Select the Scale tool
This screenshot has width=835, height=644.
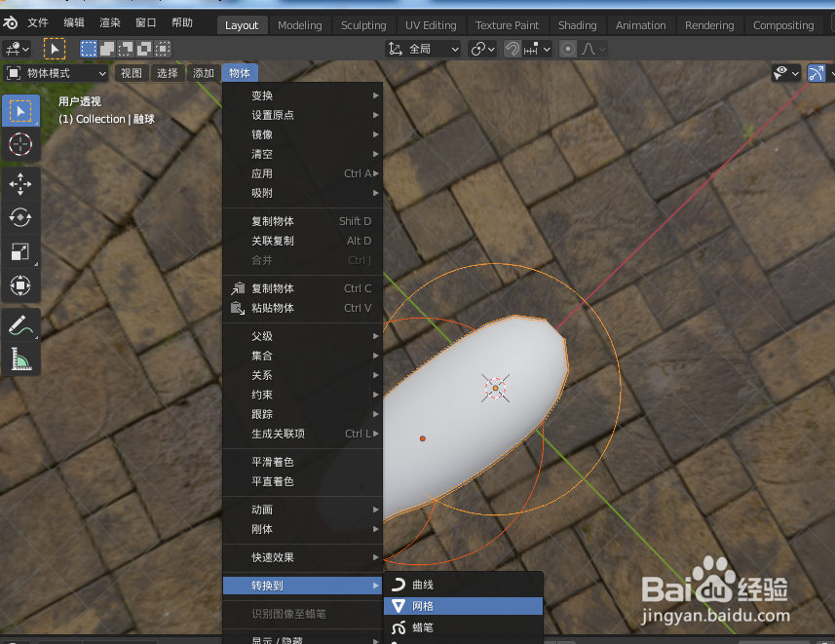(x=21, y=251)
